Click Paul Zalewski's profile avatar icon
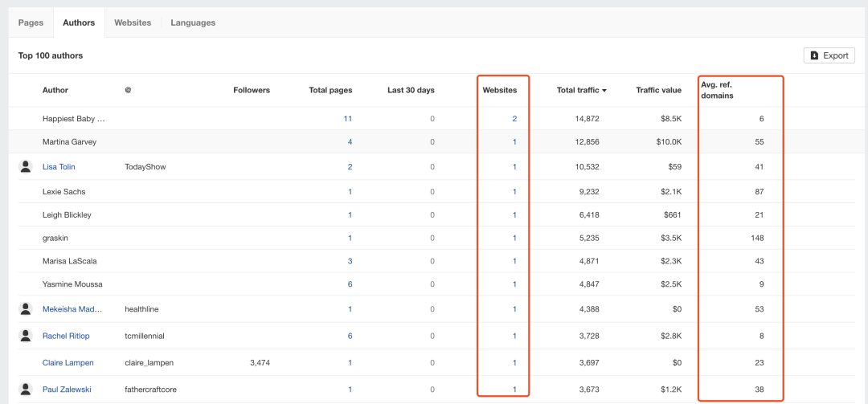This screenshot has width=868, height=404. [26, 389]
